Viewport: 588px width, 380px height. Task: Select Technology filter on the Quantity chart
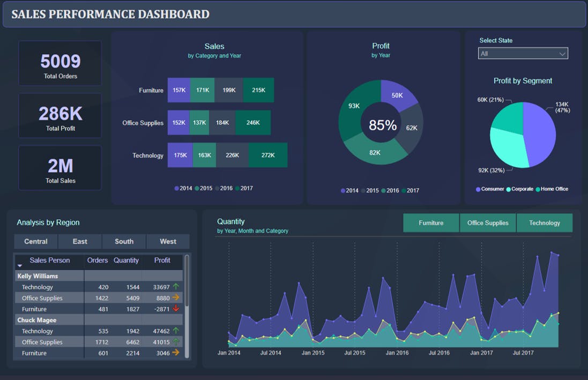(545, 222)
